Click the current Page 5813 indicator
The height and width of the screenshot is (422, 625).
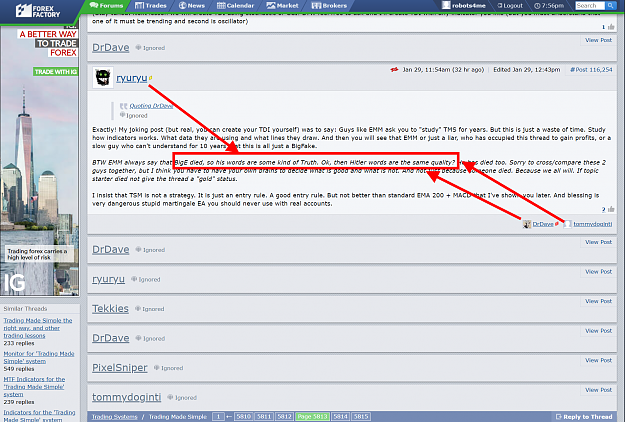coord(312,417)
